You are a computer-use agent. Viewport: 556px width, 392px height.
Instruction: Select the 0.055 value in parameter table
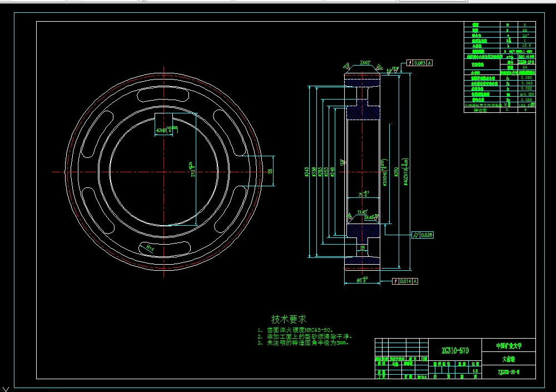527,100
